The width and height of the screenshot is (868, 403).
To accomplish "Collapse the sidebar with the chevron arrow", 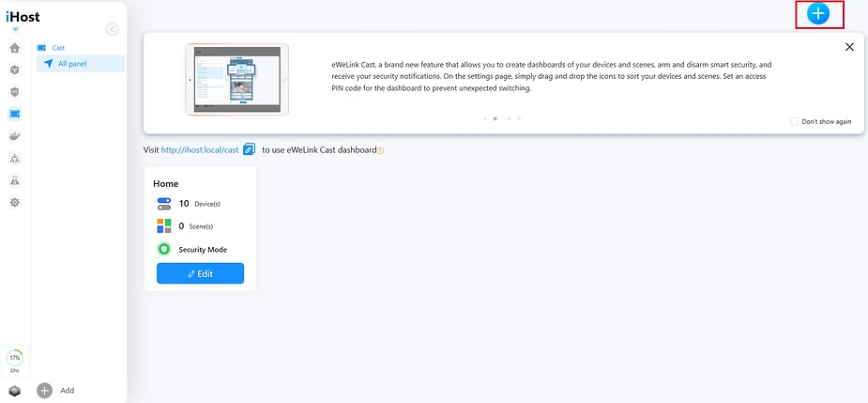I will pos(113,29).
